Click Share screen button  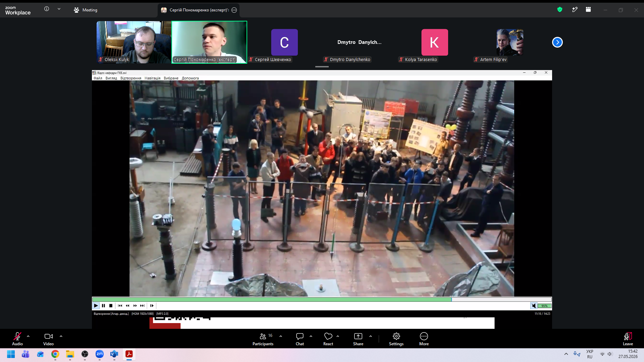(x=358, y=339)
